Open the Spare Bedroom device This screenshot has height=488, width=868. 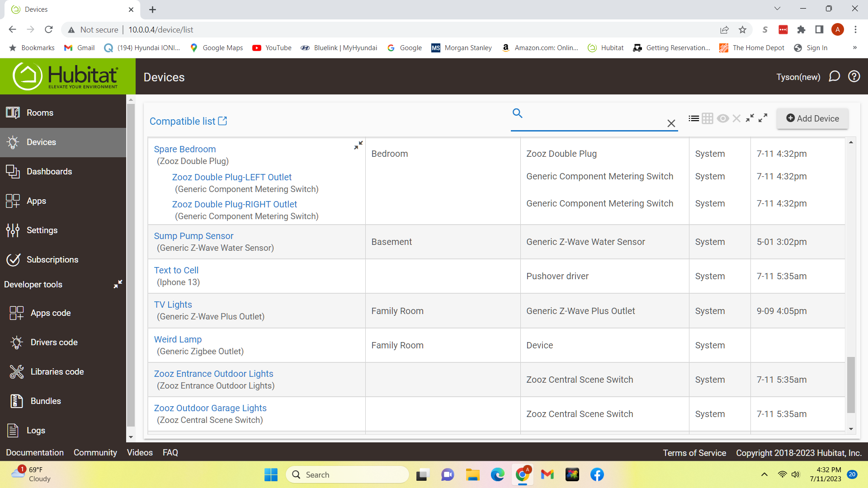click(184, 149)
